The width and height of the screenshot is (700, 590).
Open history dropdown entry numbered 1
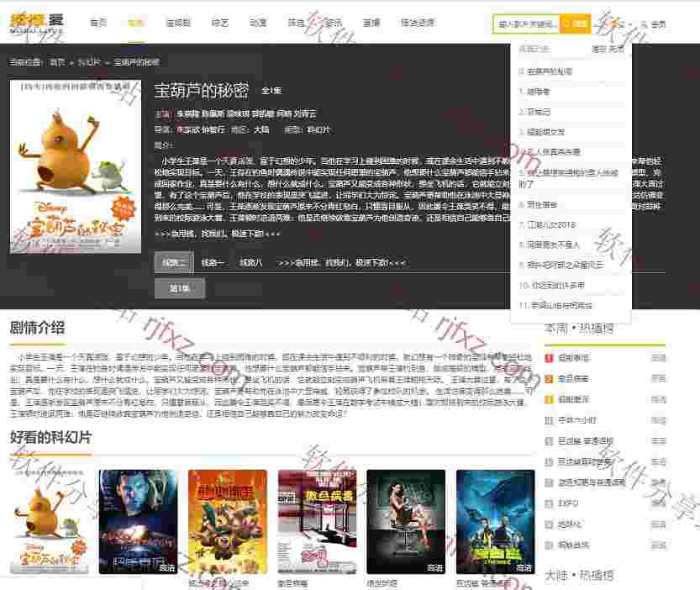(538, 92)
